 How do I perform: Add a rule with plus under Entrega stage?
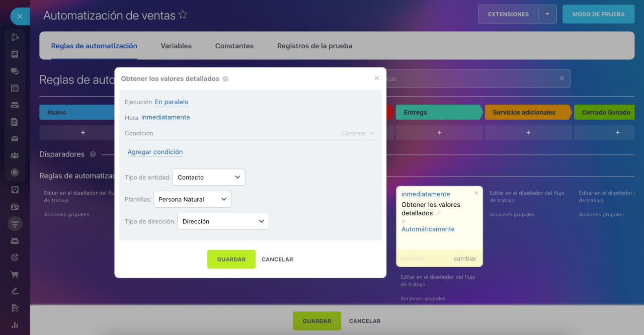[439, 132]
